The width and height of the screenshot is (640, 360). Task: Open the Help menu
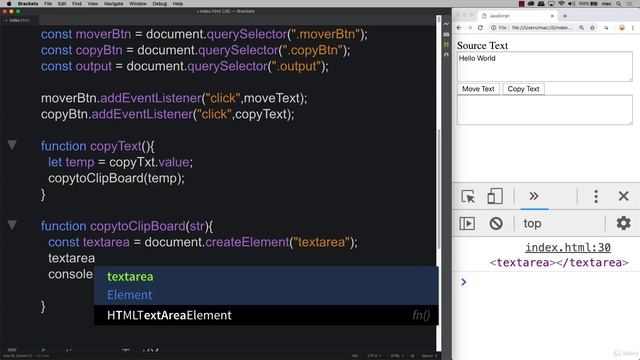click(178, 4)
